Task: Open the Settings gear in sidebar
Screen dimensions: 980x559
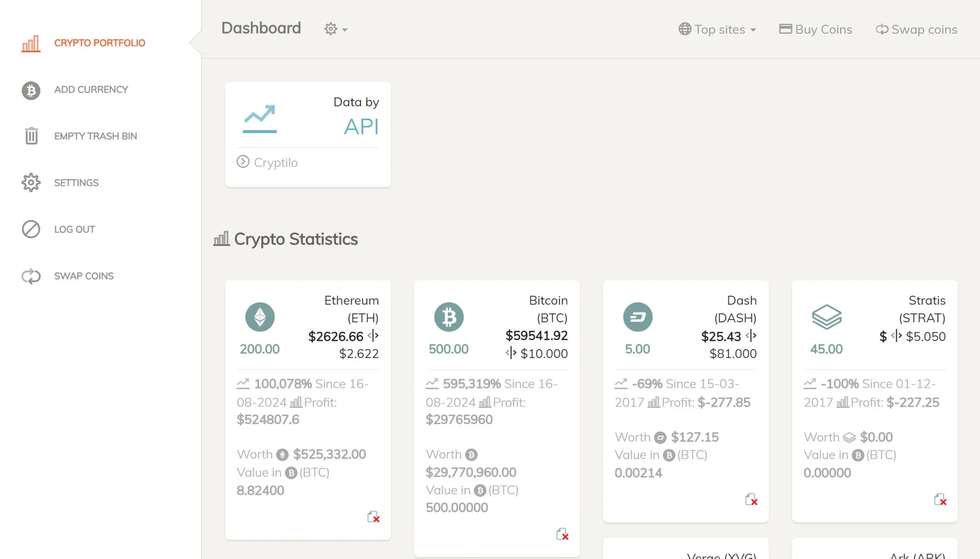Action: coord(31,182)
